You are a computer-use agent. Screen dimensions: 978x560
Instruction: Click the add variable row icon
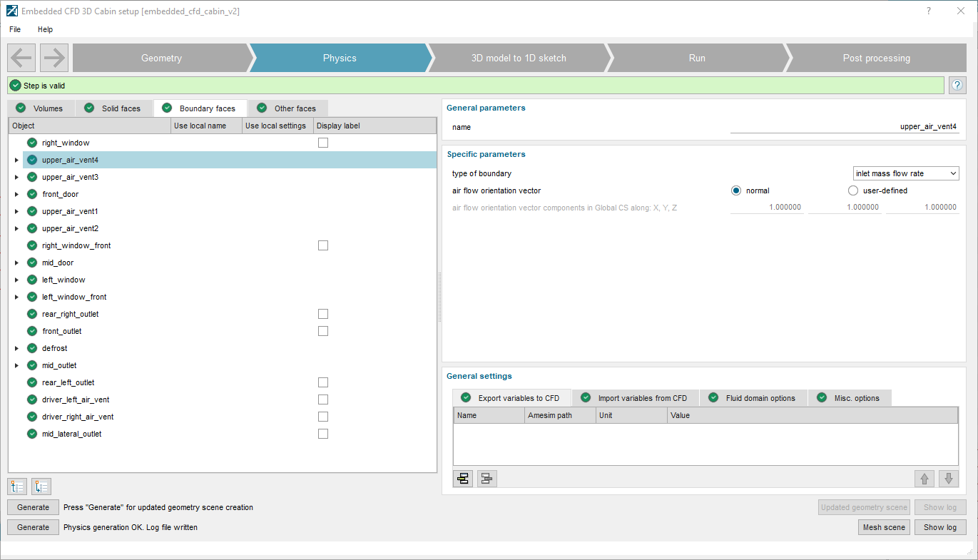click(464, 479)
